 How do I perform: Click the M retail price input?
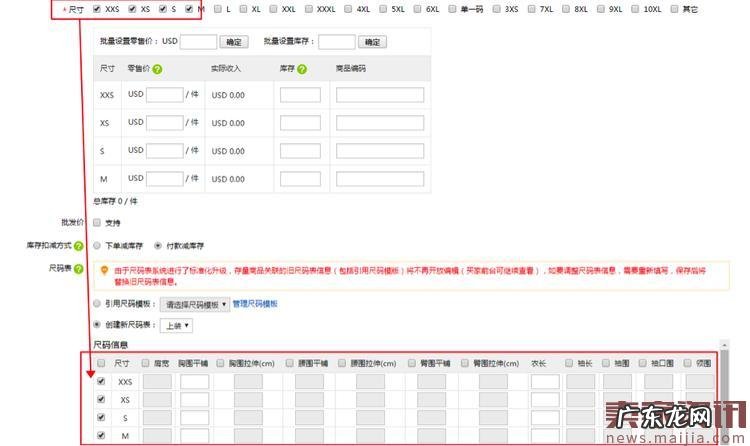tap(165, 179)
